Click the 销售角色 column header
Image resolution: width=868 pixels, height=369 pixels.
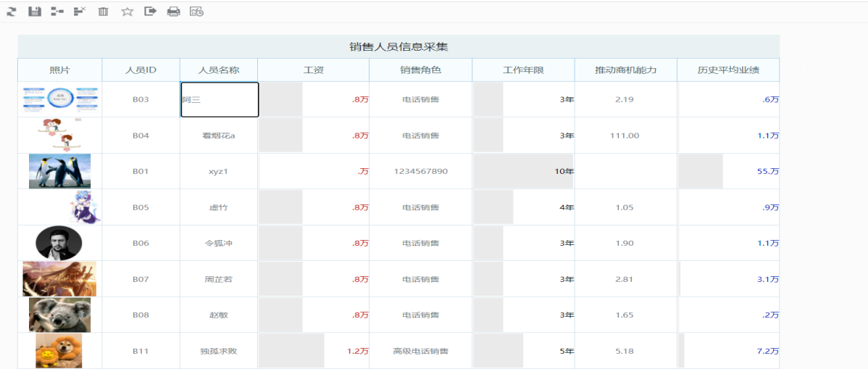tap(421, 70)
